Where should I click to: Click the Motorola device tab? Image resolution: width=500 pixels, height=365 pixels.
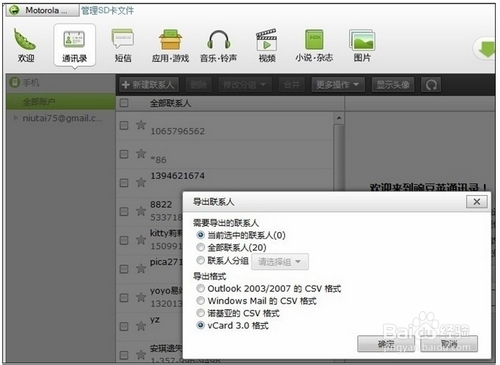click(x=42, y=10)
